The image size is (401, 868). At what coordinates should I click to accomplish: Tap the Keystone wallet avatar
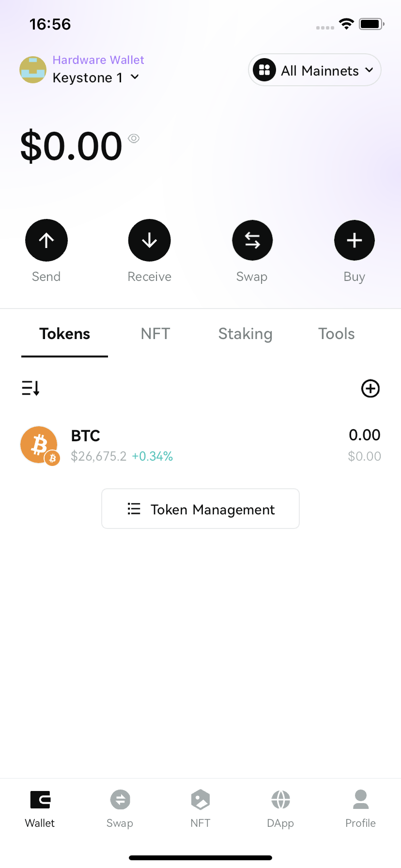tap(33, 70)
